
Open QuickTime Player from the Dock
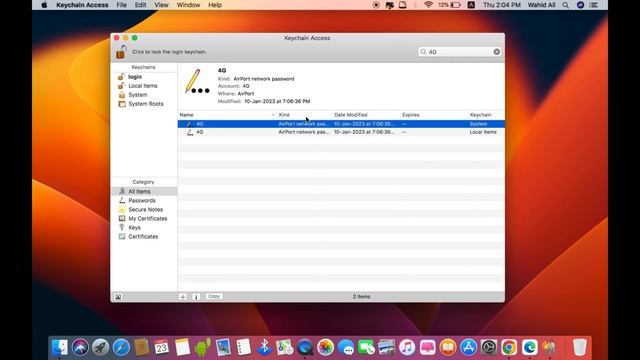point(305,347)
